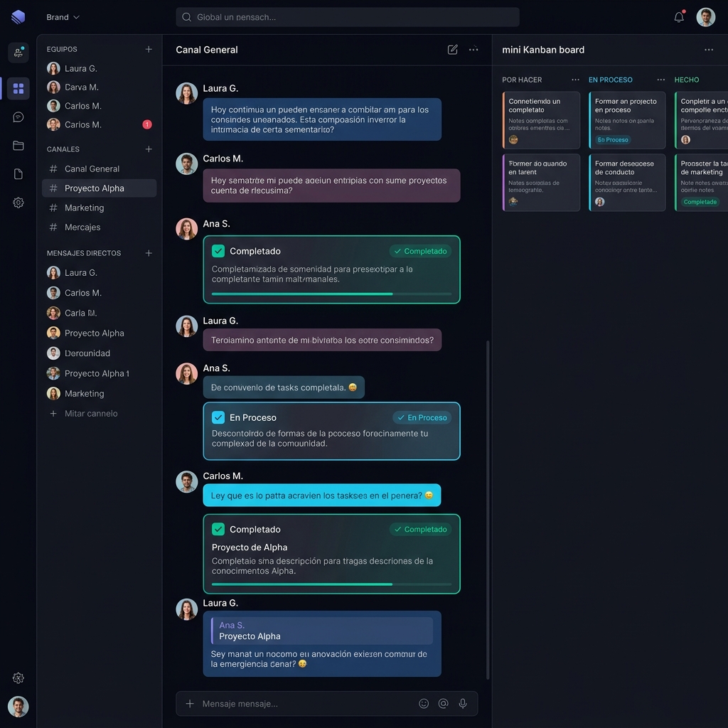The height and width of the screenshot is (728, 728).
Task: Open the notifications bell
Action: [679, 17]
